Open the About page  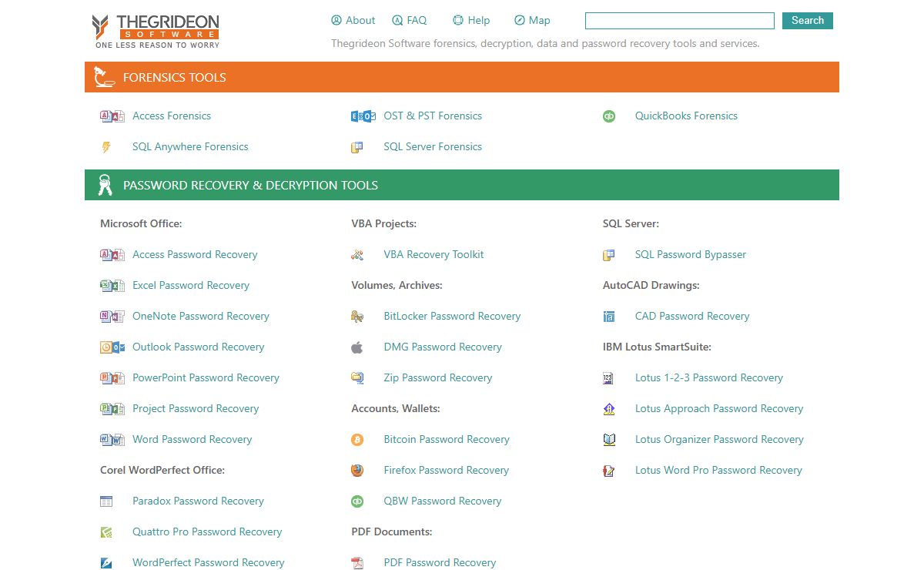[x=353, y=21]
